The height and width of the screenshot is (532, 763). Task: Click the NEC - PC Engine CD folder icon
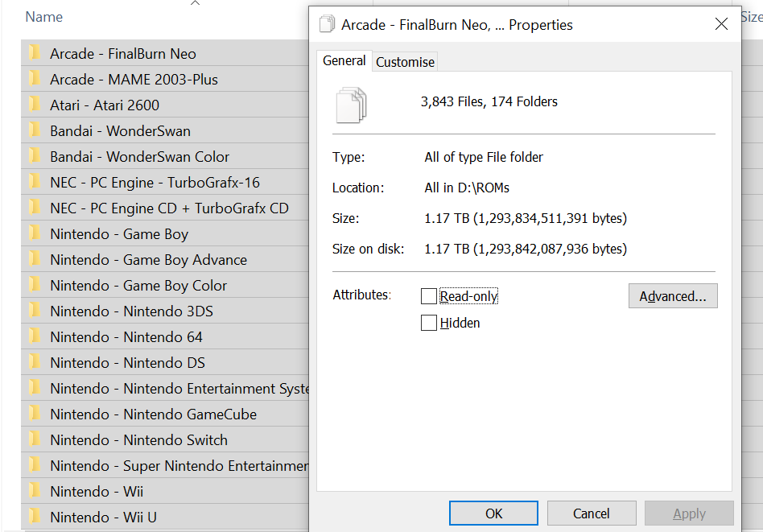[35, 207]
